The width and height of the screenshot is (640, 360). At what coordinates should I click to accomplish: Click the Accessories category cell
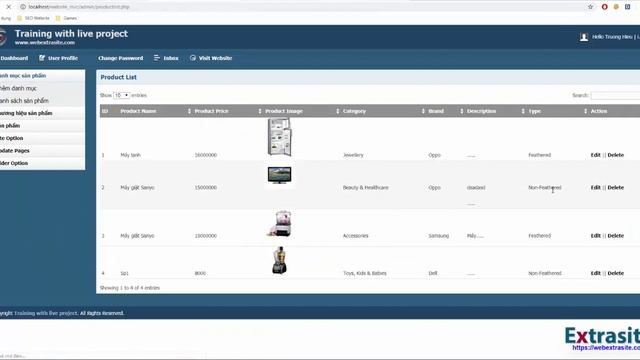coord(356,236)
